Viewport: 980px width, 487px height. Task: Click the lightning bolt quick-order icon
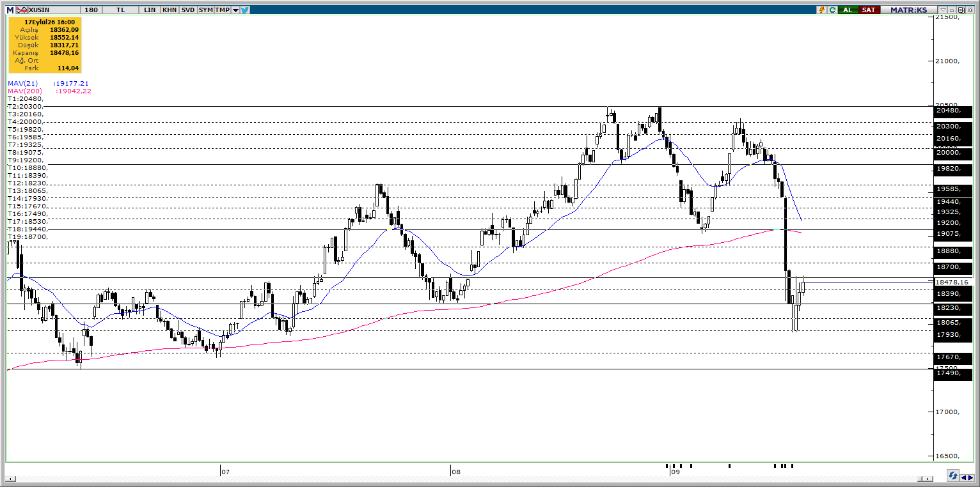822,10
